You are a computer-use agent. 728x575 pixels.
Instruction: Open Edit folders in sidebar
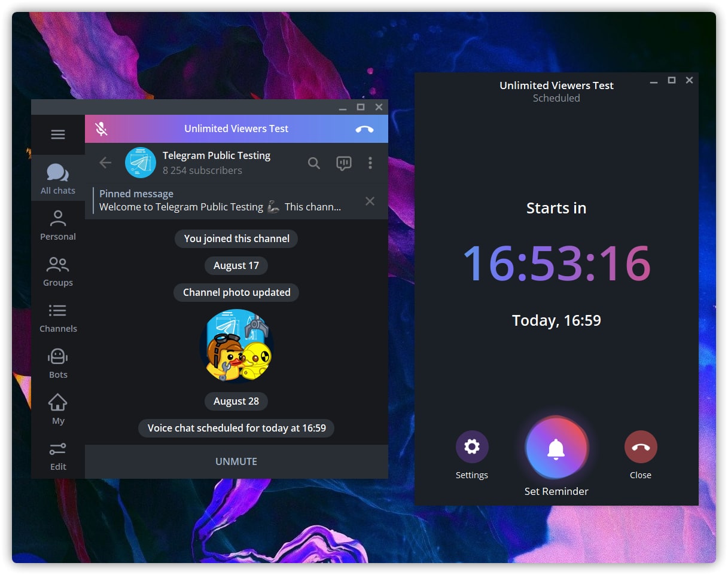pos(58,455)
